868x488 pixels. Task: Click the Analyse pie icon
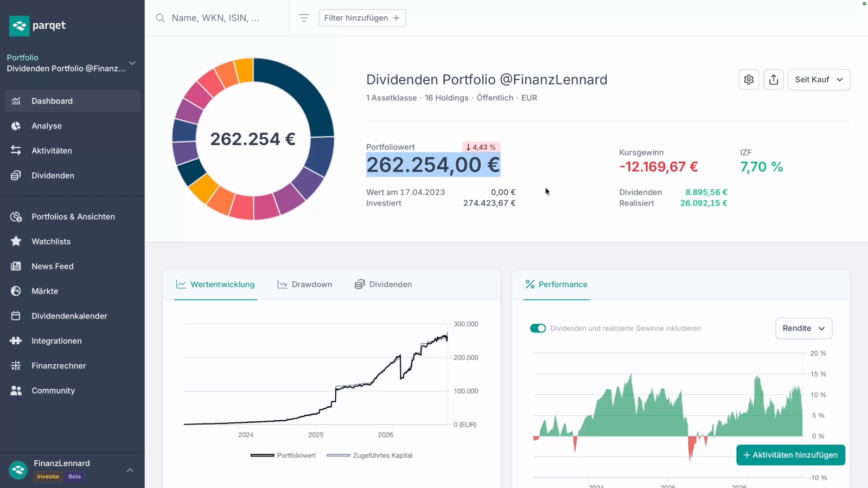[x=16, y=126]
